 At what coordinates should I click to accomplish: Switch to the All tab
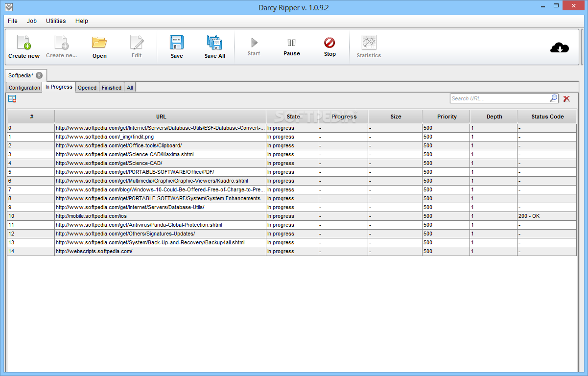(x=130, y=88)
